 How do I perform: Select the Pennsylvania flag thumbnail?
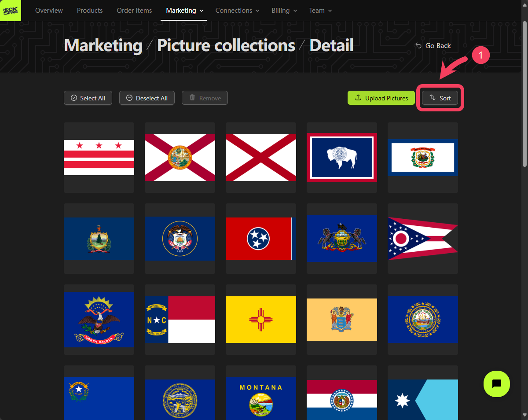342,239
